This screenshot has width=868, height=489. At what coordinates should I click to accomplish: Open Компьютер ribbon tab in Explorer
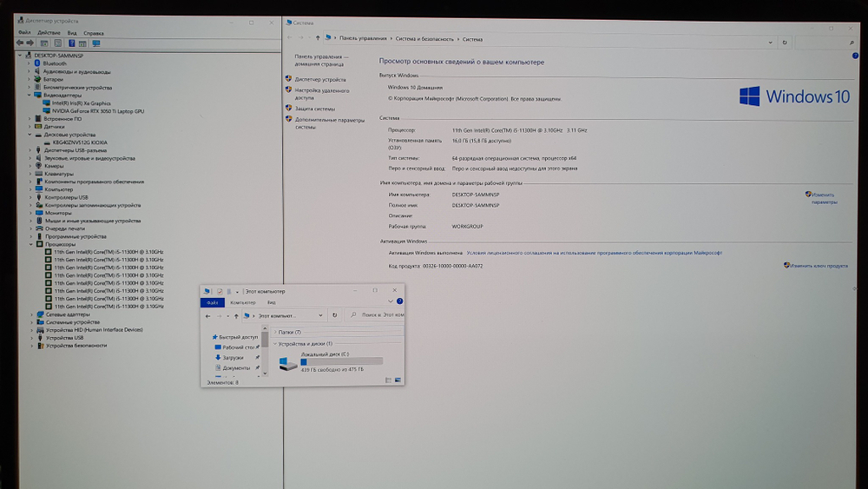[x=242, y=302]
